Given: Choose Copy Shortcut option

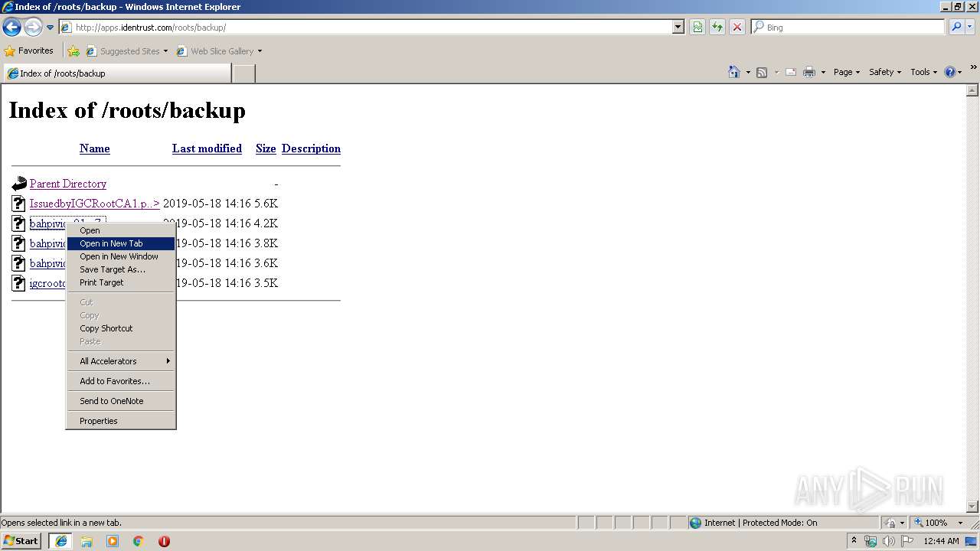Looking at the screenshot, I should pos(121,328).
